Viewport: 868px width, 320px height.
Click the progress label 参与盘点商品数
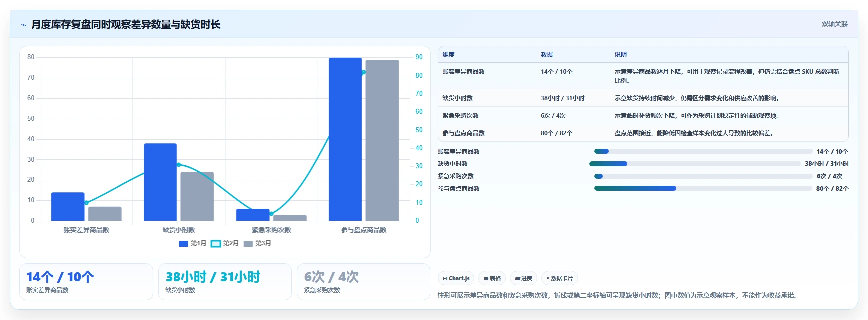pos(459,189)
